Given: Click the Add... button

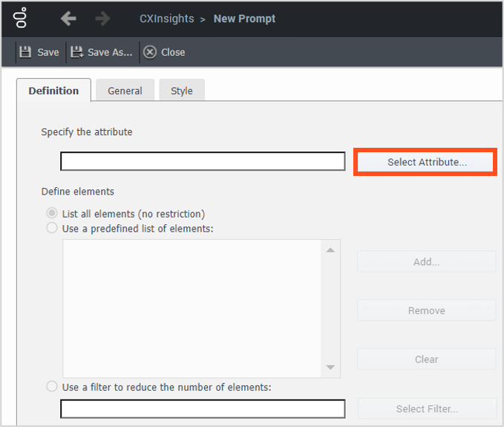Looking at the screenshot, I should [x=426, y=262].
